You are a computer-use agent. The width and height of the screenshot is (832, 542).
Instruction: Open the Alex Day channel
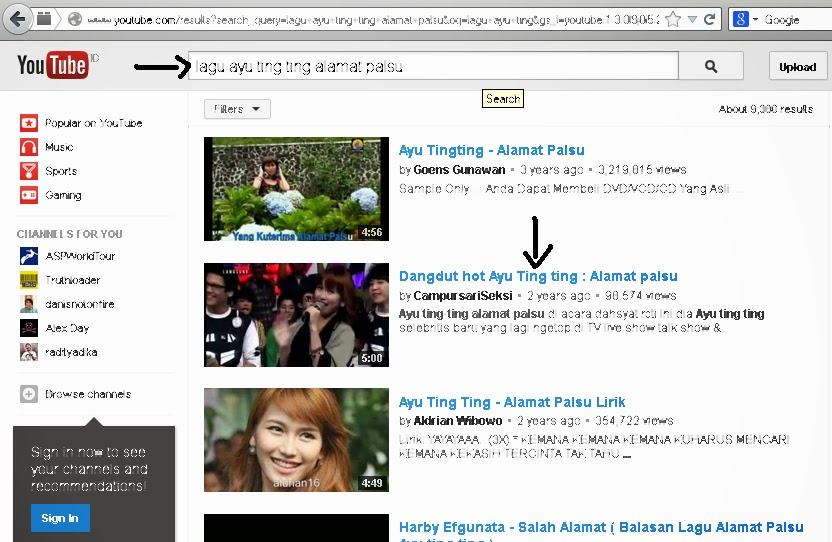pyautogui.click(x=67, y=328)
